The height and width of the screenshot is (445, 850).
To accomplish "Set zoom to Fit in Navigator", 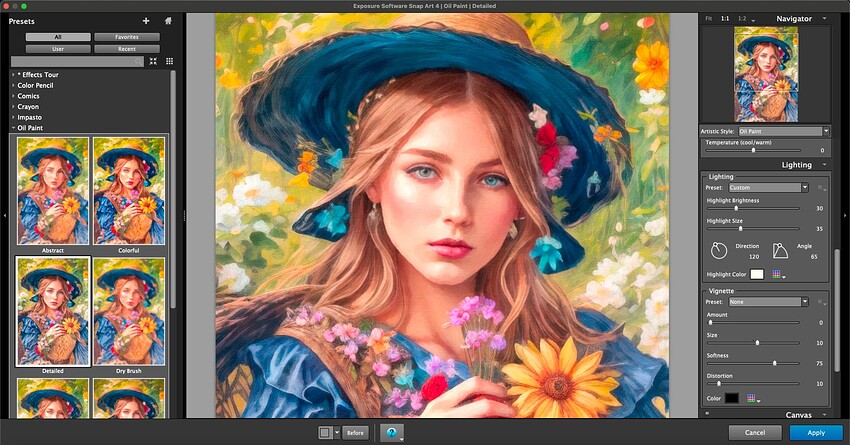I will point(709,18).
